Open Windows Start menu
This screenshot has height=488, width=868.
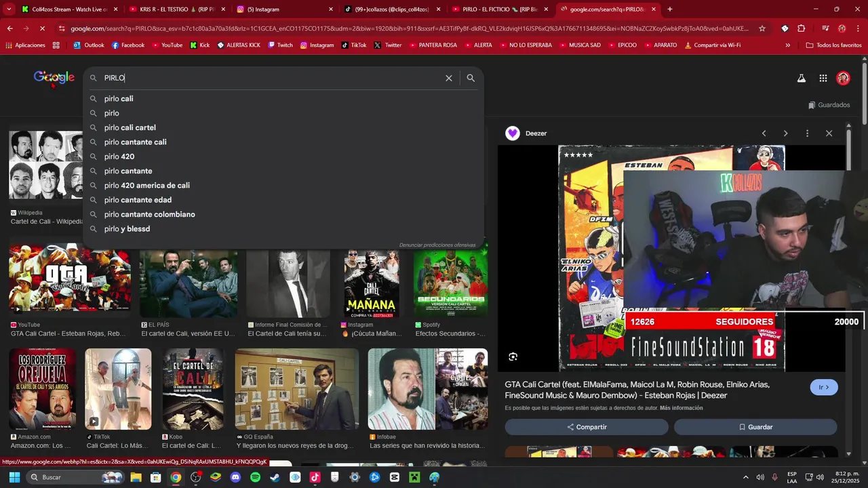14,477
